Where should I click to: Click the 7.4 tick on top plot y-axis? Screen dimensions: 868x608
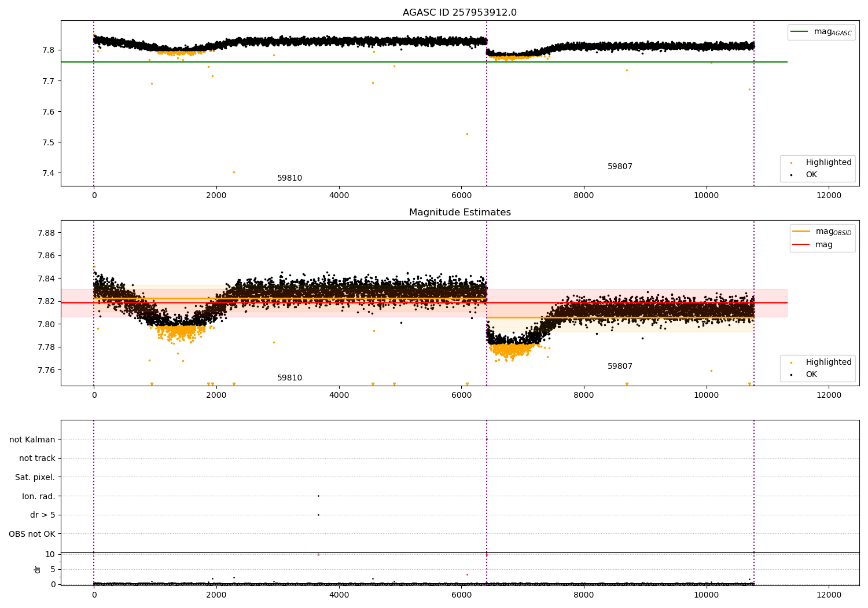click(48, 173)
